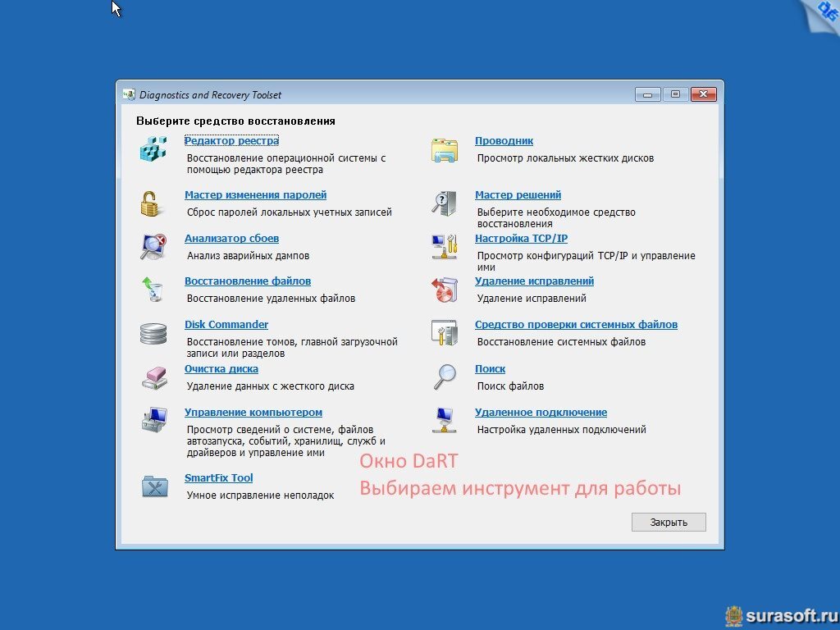Click text 'Настройка удаленных подключений'
Image resolution: width=840 pixels, height=630 pixels.
click(561, 430)
